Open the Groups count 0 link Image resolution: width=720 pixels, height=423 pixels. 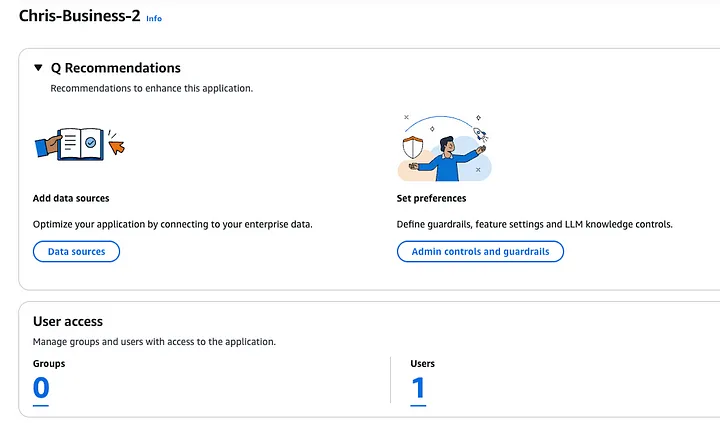click(41, 389)
